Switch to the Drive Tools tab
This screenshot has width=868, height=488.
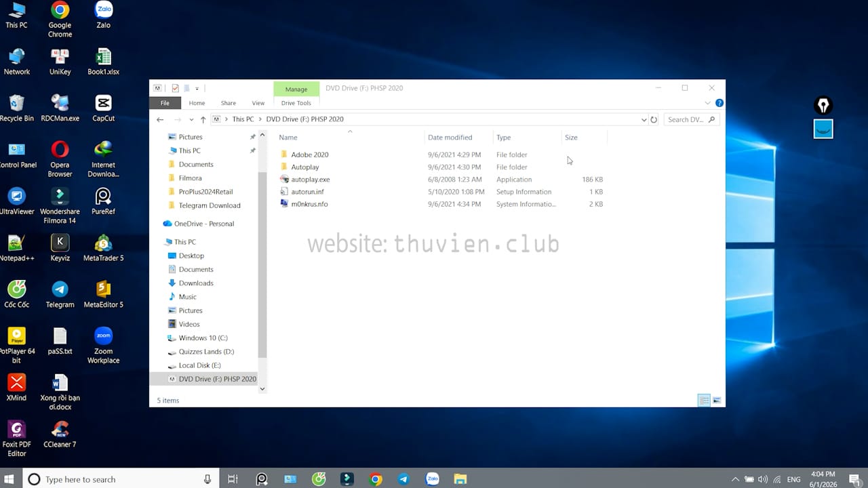click(296, 103)
